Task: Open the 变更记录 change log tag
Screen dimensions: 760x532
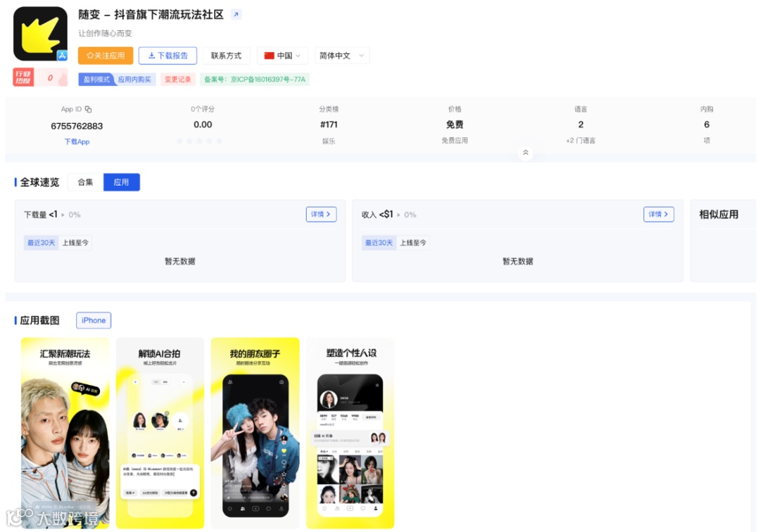Action: pyautogui.click(x=177, y=80)
